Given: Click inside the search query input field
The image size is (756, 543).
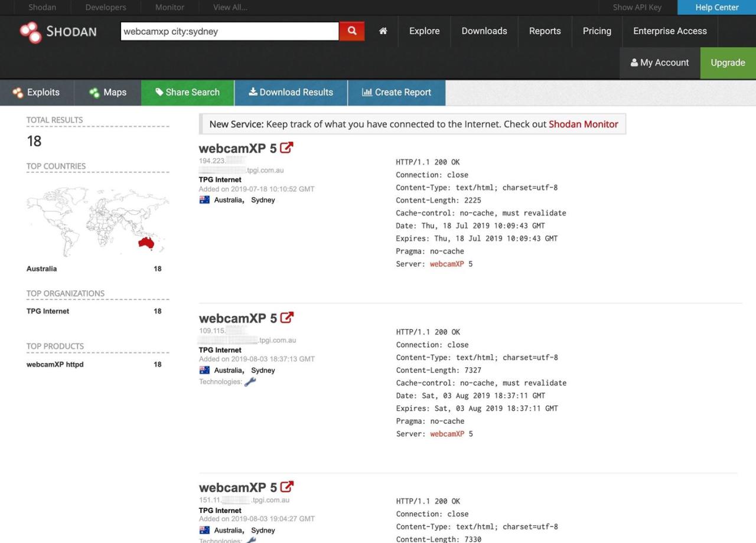Looking at the screenshot, I should [x=229, y=30].
